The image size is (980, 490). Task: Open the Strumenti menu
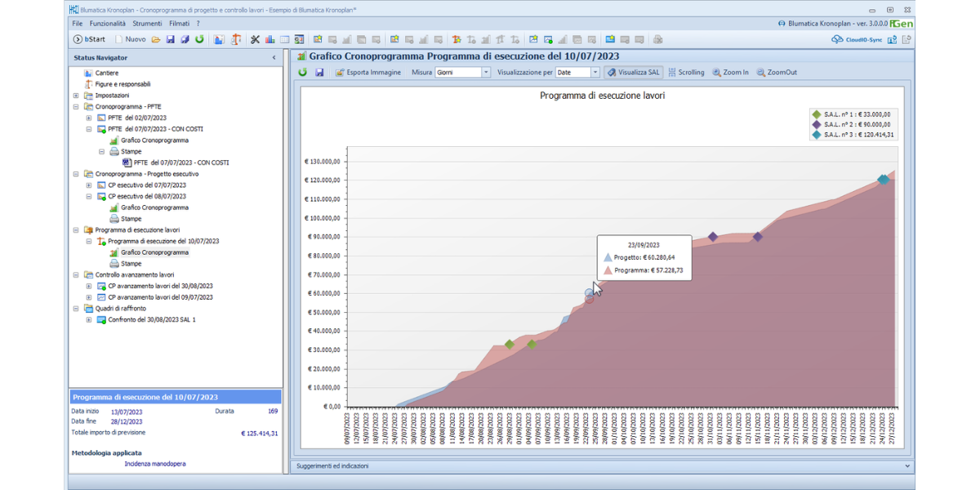click(147, 24)
